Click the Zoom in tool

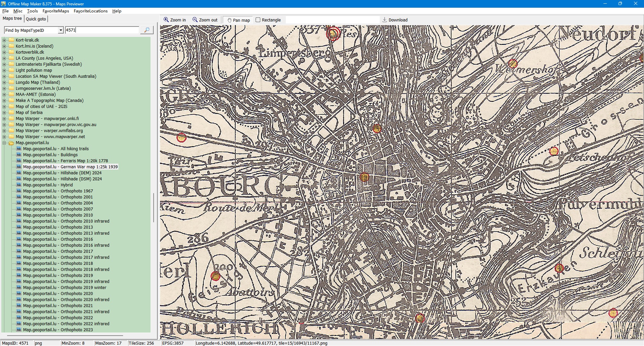click(174, 20)
